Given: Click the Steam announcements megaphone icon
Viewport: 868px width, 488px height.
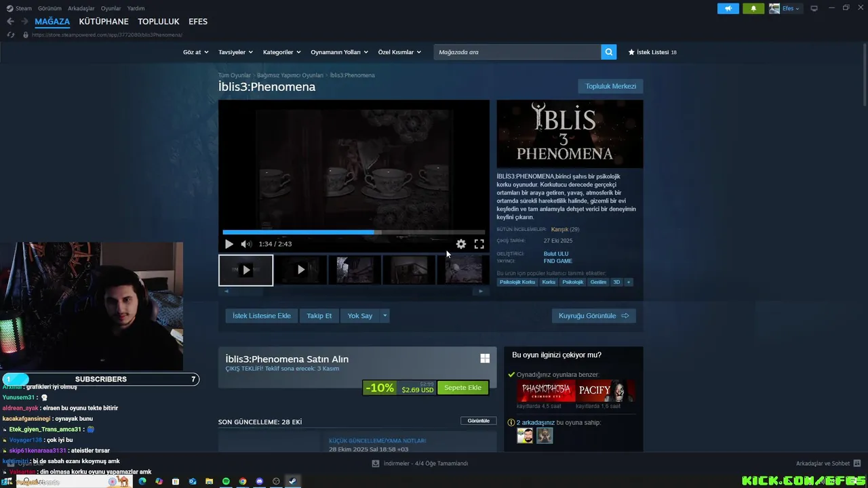Looking at the screenshot, I should [x=728, y=8].
